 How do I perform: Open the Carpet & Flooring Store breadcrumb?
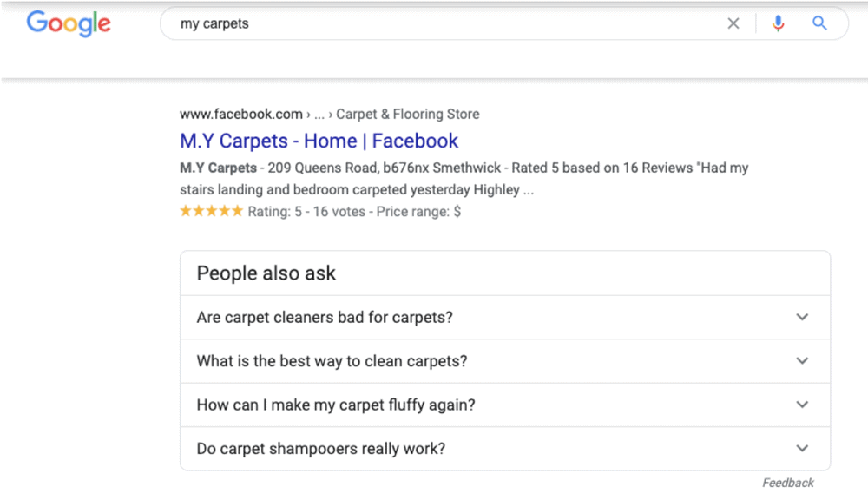[x=407, y=114]
